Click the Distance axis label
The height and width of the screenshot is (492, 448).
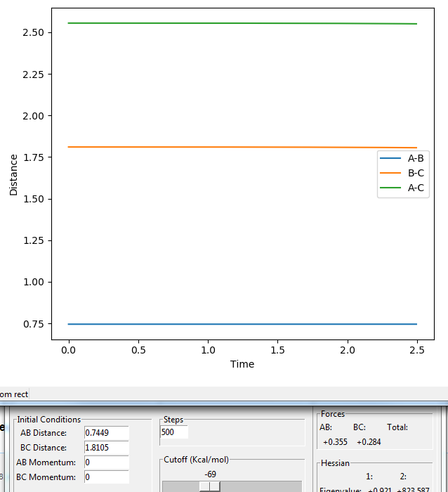point(13,175)
